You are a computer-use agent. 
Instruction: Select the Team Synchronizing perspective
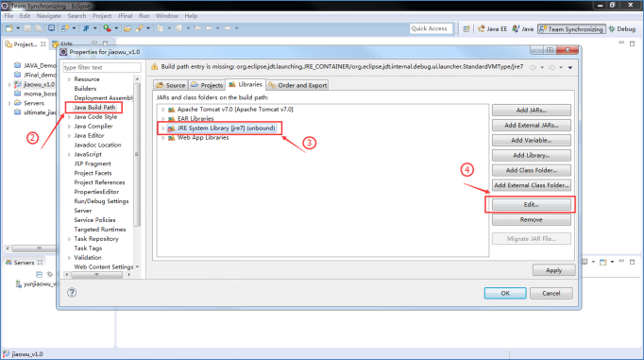571,28
